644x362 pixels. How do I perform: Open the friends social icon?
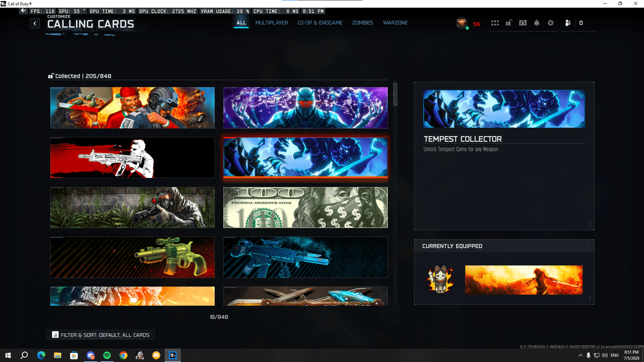tap(568, 23)
